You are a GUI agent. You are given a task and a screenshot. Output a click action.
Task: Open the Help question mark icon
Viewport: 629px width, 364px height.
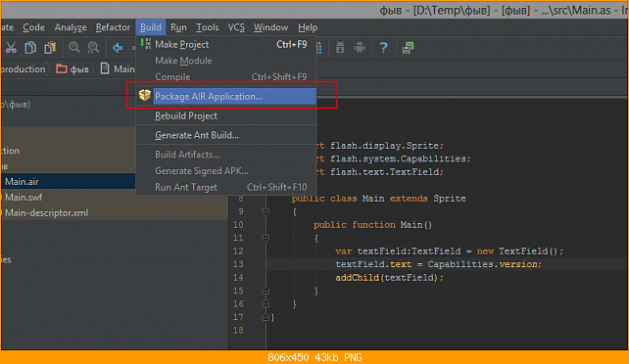click(x=383, y=48)
